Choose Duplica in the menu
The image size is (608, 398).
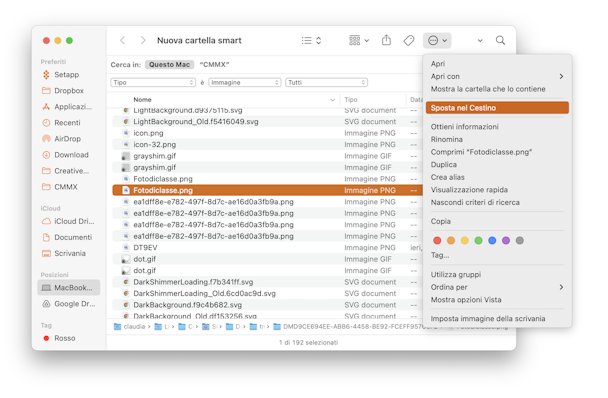click(444, 164)
